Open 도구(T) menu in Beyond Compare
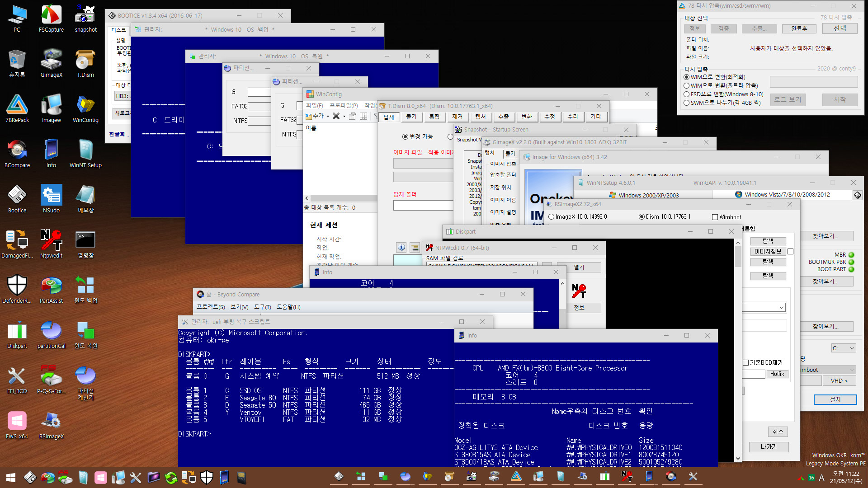The image size is (868, 488). pos(262,307)
